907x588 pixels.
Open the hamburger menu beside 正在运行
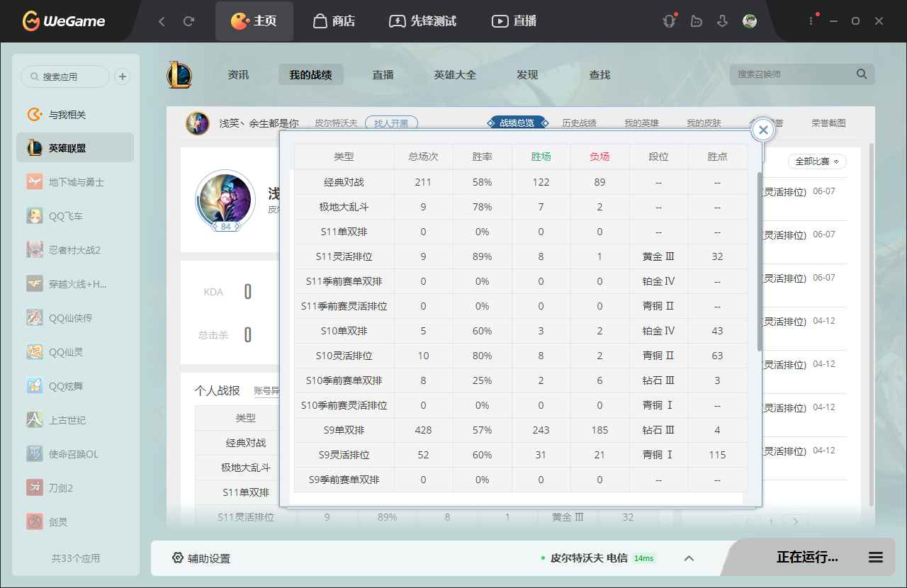[876, 558]
